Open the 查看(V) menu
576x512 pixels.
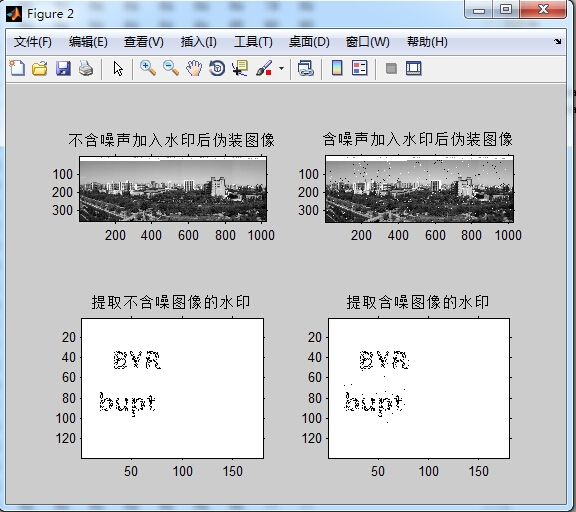coord(144,42)
